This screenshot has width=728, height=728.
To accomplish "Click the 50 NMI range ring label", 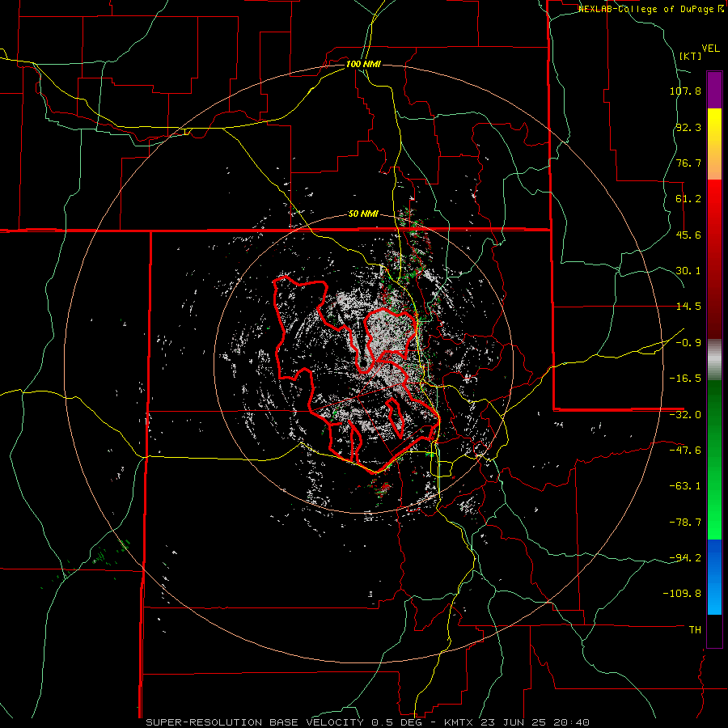I will click(x=363, y=214).
